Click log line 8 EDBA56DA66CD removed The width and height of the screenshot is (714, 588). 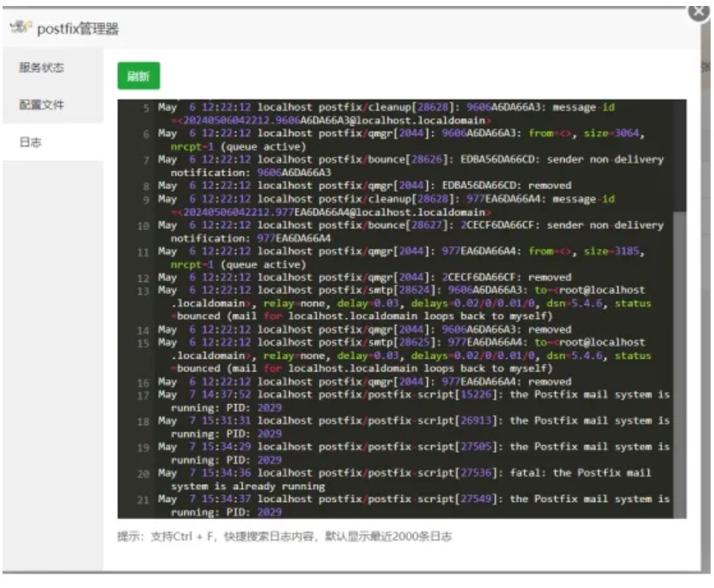365,186
